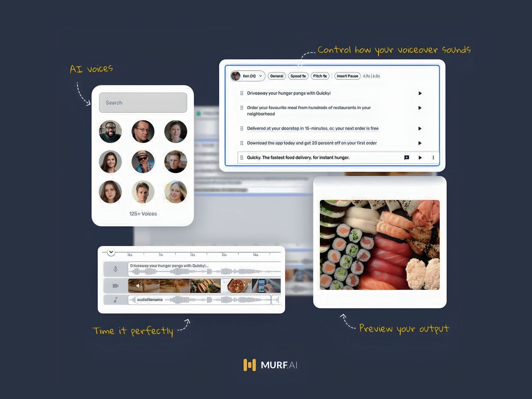532x399 pixels.
Task: Click the picture-in-picture preview icon on tagline
Action: pyautogui.click(x=406, y=157)
